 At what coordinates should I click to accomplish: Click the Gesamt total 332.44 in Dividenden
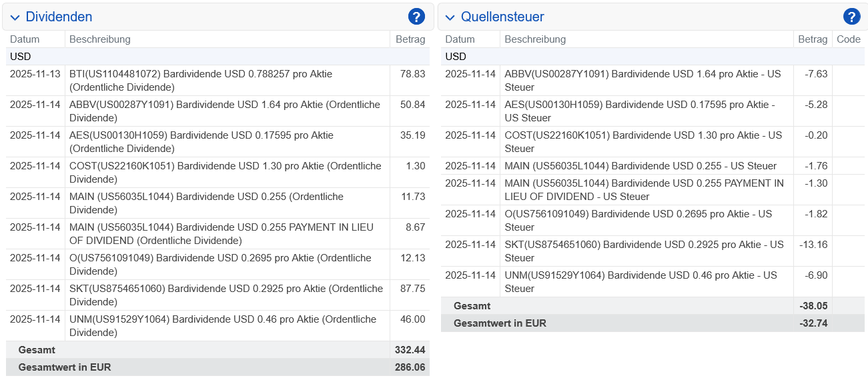pyautogui.click(x=410, y=350)
